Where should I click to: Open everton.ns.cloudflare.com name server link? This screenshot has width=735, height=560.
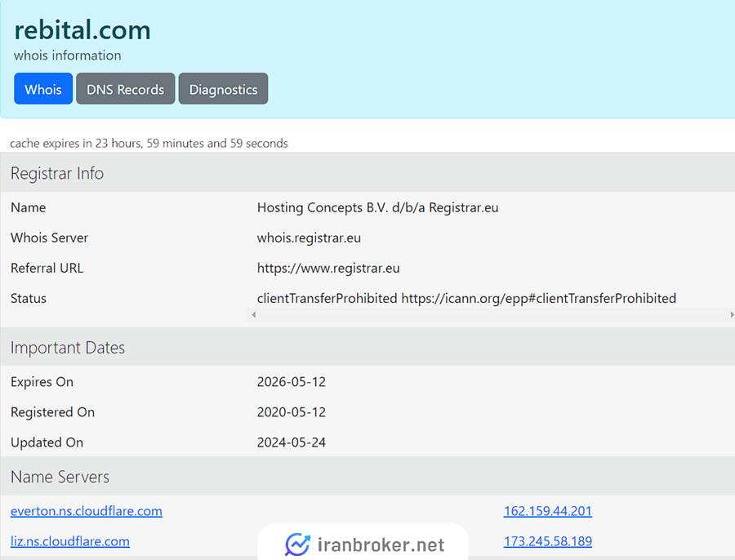click(x=87, y=511)
